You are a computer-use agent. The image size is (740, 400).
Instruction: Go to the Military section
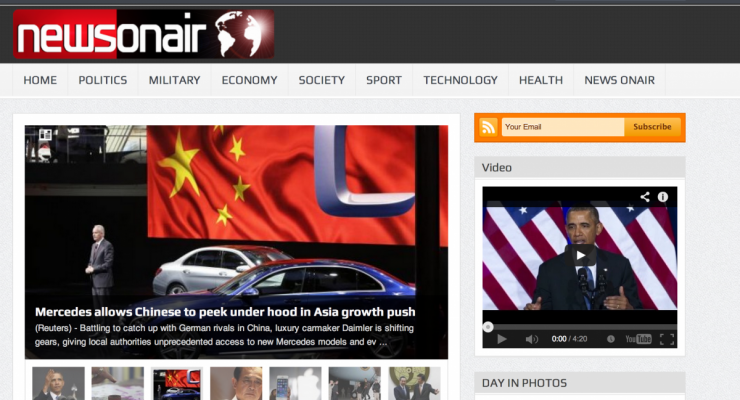(174, 80)
